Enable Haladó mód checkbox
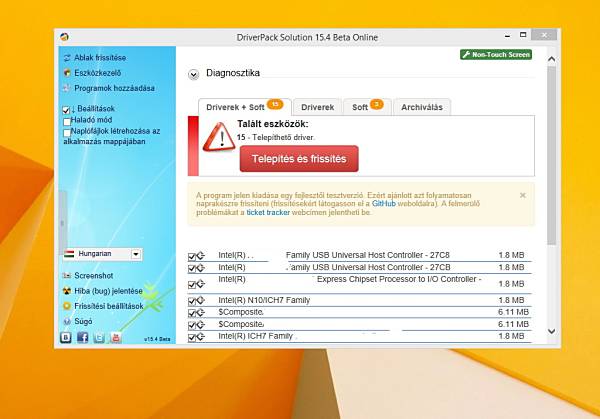 point(67,122)
